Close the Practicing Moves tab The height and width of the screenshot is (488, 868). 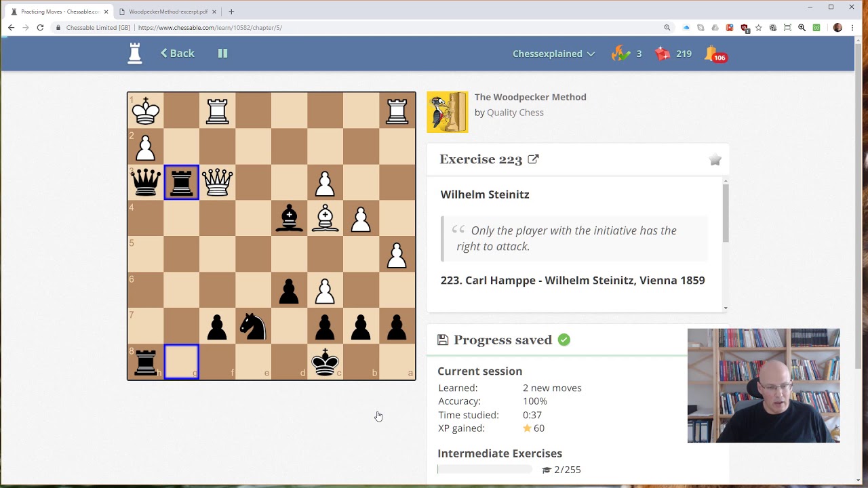tap(106, 12)
